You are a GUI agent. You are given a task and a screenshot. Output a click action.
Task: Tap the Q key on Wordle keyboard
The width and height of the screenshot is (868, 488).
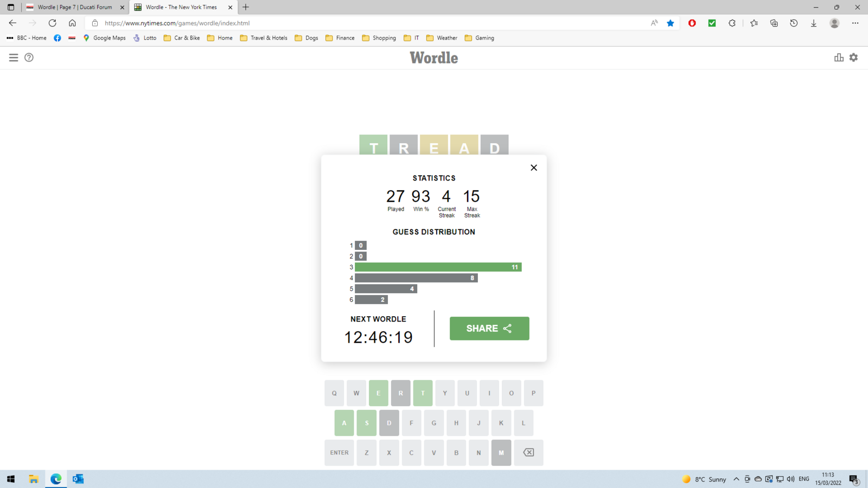coord(334,393)
